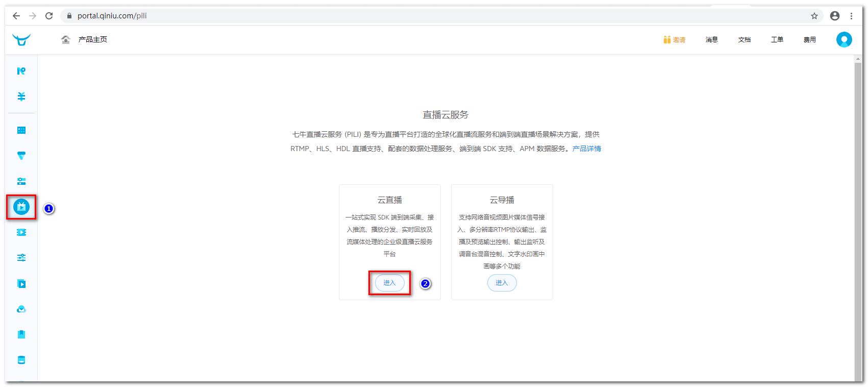Open the product home icon
Screen dimensions: 868x387
pos(65,40)
